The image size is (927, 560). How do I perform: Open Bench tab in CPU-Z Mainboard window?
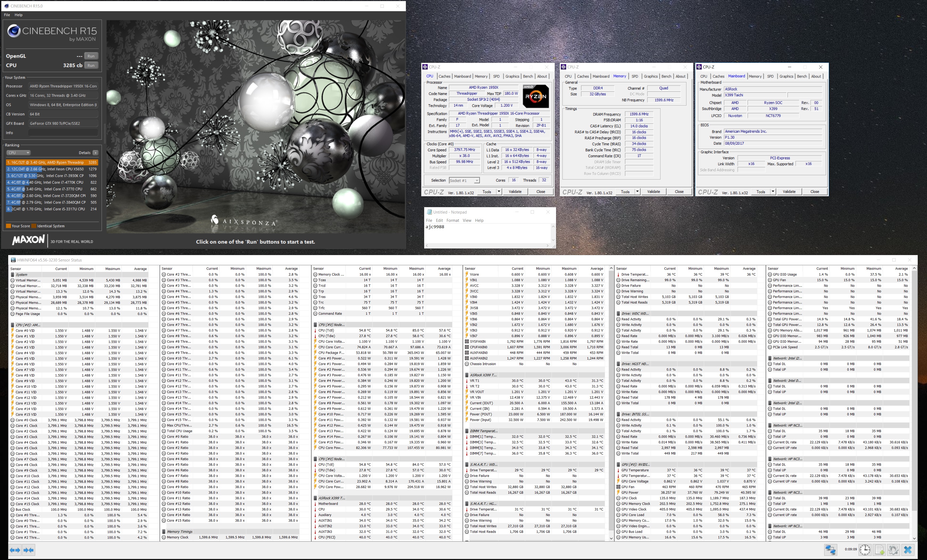[x=802, y=76]
